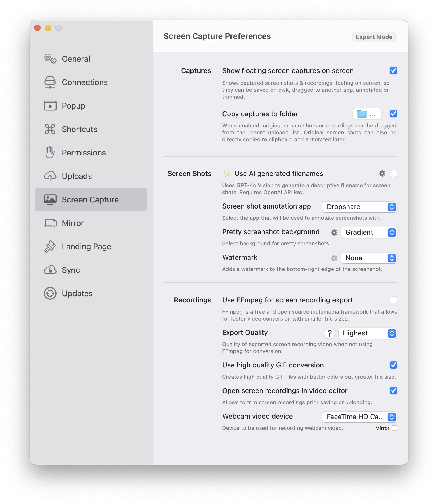Open Pretty screenshot background gear settings
The width and height of the screenshot is (438, 504).
pyautogui.click(x=334, y=233)
